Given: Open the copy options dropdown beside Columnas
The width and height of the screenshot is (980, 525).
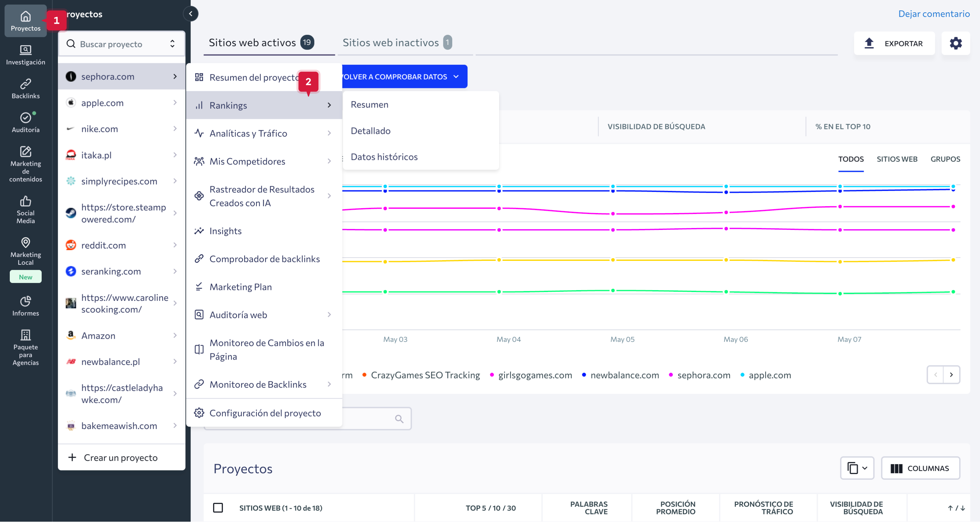Looking at the screenshot, I should pyautogui.click(x=857, y=468).
